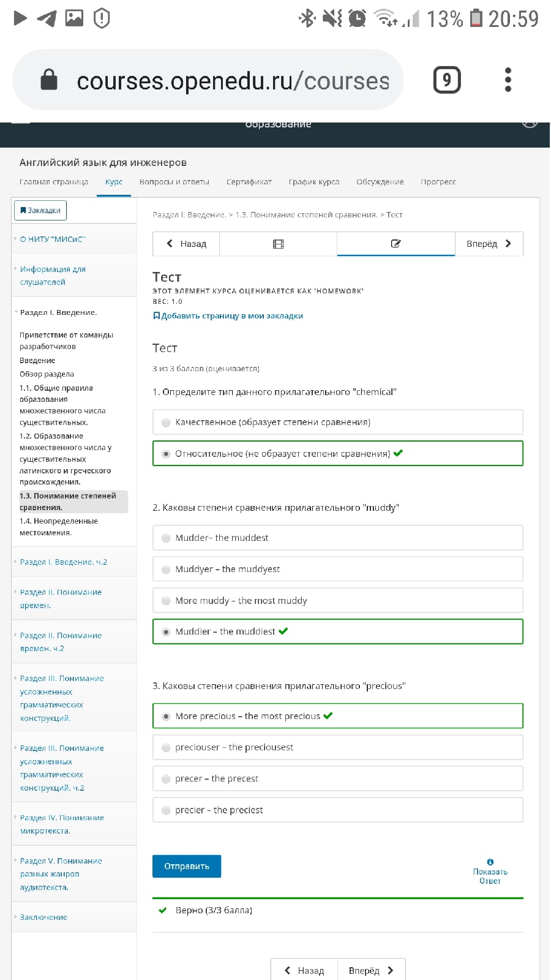
Task: Expand the 'О НИТУ МИСиС' section
Action: 52,239
